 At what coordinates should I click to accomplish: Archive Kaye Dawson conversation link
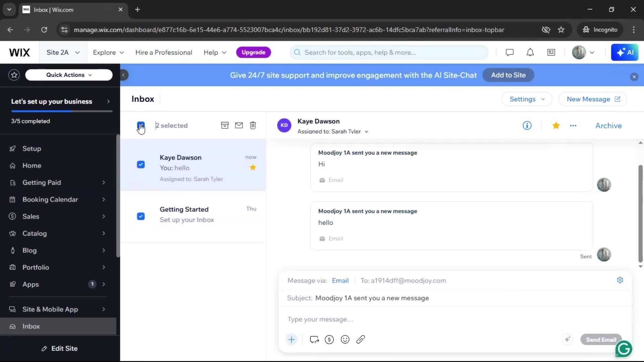tap(608, 126)
